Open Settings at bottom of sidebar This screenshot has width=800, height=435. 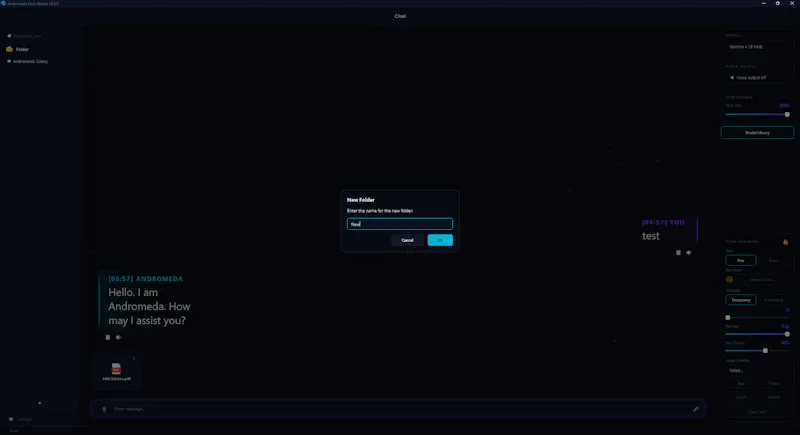coord(21,419)
